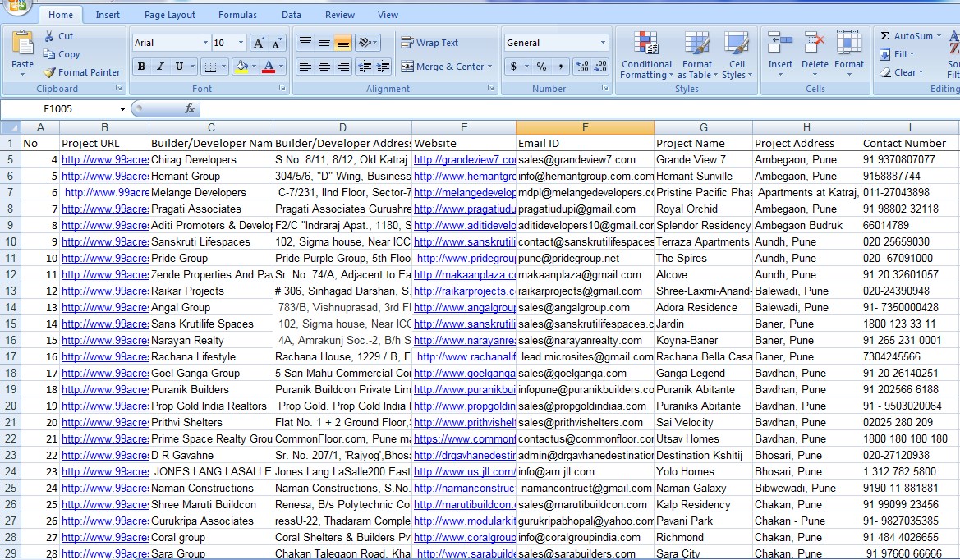Open the Data tab
This screenshot has height=560, width=960.
pos(292,15)
